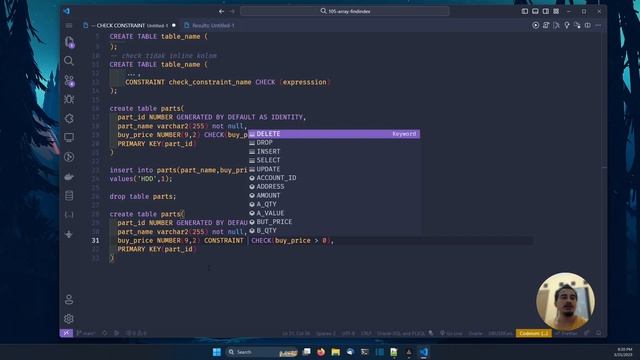The image size is (640, 360).
Task: Split the editor right
Action: [x=588, y=25]
